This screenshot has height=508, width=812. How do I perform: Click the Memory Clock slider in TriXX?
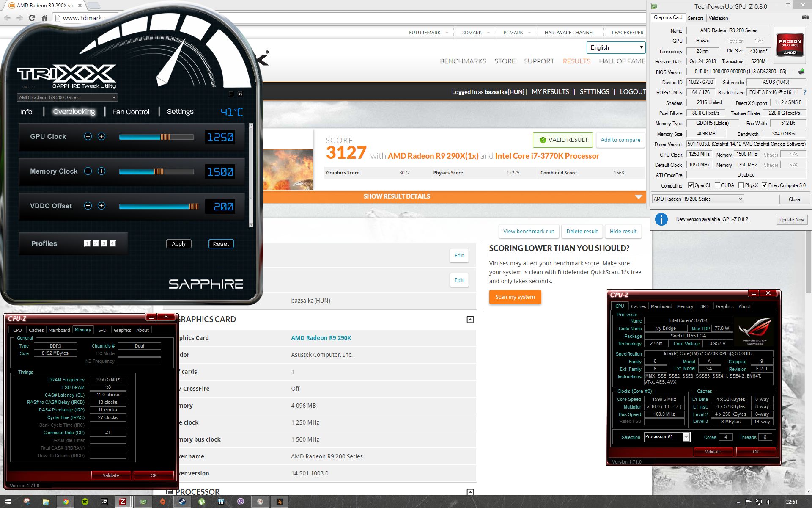click(156, 171)
